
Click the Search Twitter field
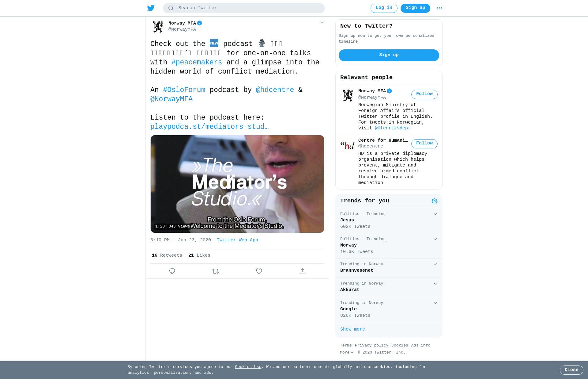244,8
